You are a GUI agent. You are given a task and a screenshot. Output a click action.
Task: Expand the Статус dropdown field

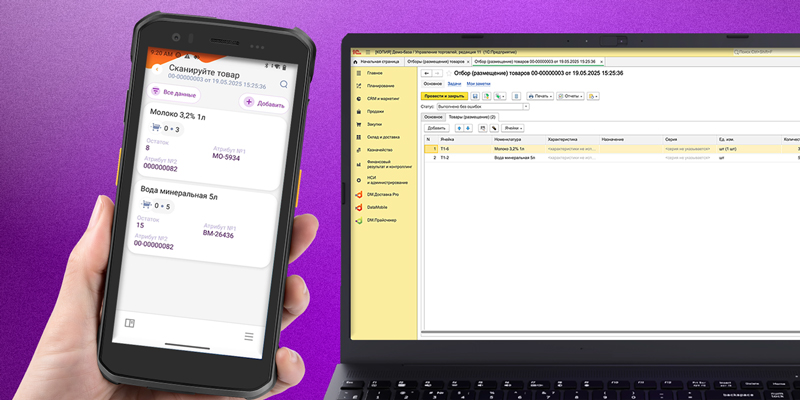point(524,106)
